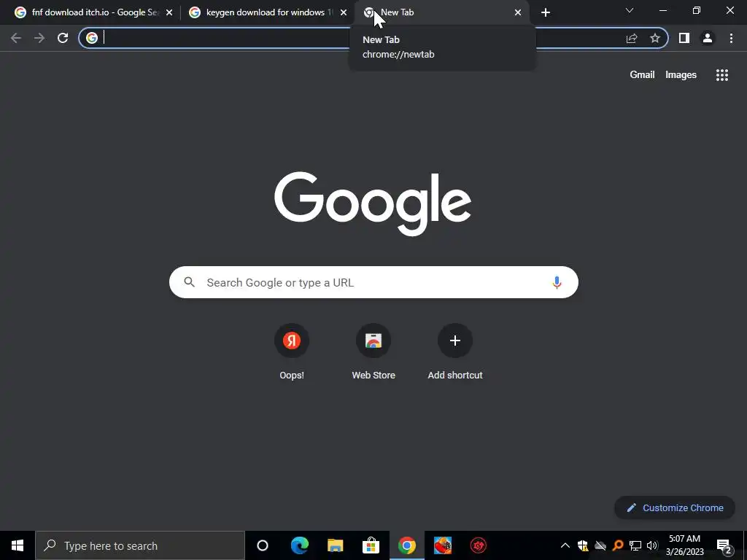Viewport: 747px width, 560px height.
Task: Toggle the Chrome side panel
Action: (684, 38)
